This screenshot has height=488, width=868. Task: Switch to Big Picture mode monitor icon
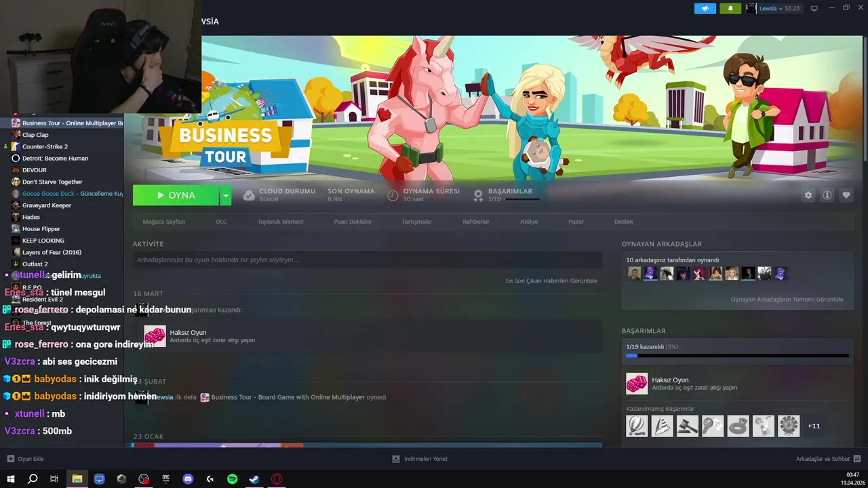click(814, 8)
